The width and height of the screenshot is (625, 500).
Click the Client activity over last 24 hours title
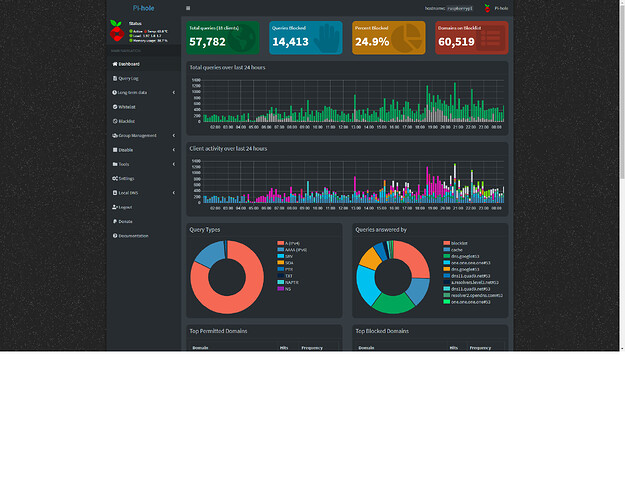click(228, 148)
